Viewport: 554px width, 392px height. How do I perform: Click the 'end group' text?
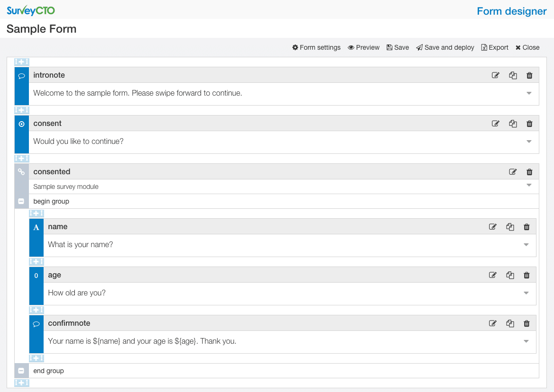pyautogui.click(x=49, y=371)
